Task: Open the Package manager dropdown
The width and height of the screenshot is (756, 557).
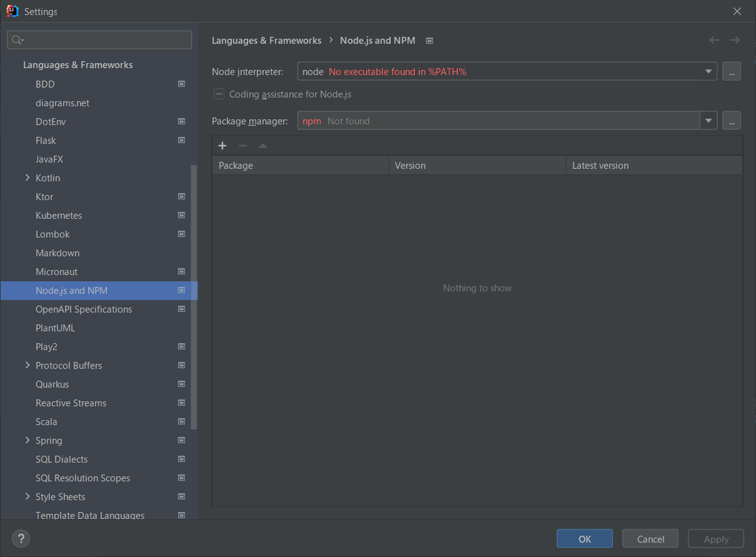Action: coord(709,121)
